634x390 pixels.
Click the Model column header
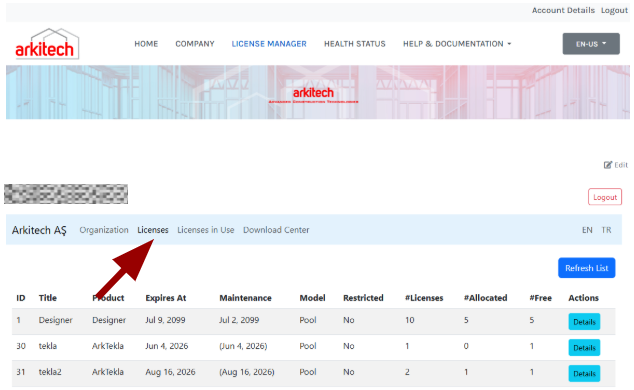pyautogui.click(x=312, y=298)
